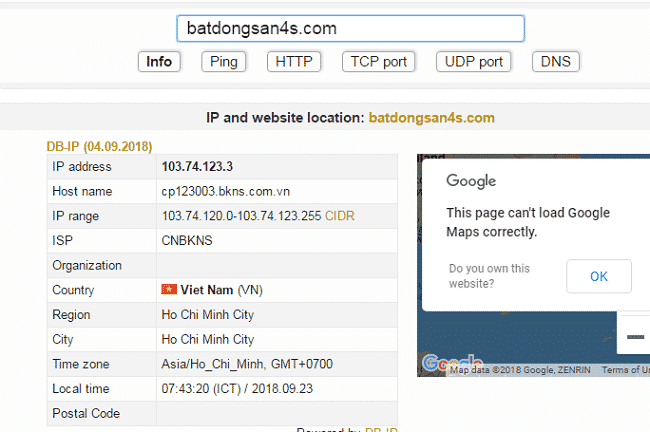Click the Google logo on the map
650x432 pixels.
click(453, 363)
